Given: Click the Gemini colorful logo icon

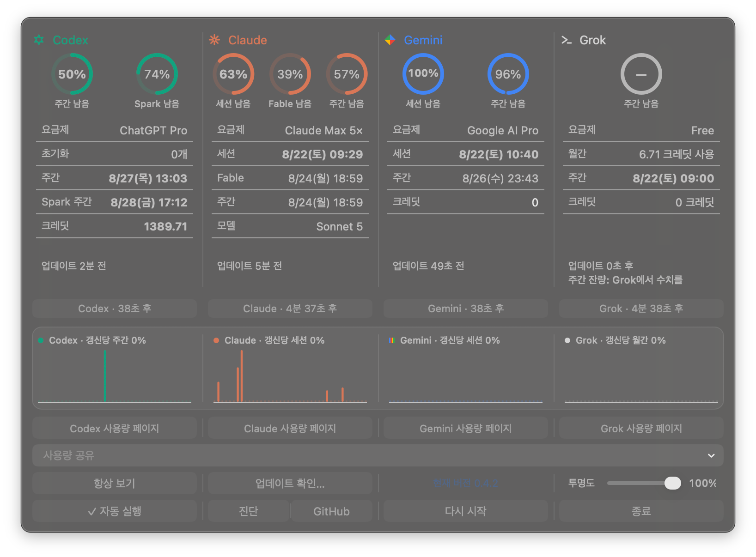Looking at the screenshot, I should tap(390, 40).
